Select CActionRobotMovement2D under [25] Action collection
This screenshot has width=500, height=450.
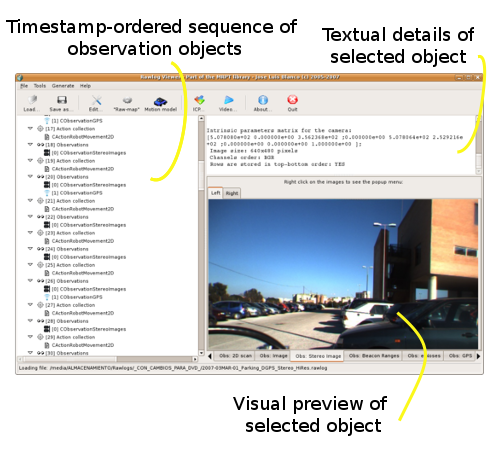pos(83,273)
